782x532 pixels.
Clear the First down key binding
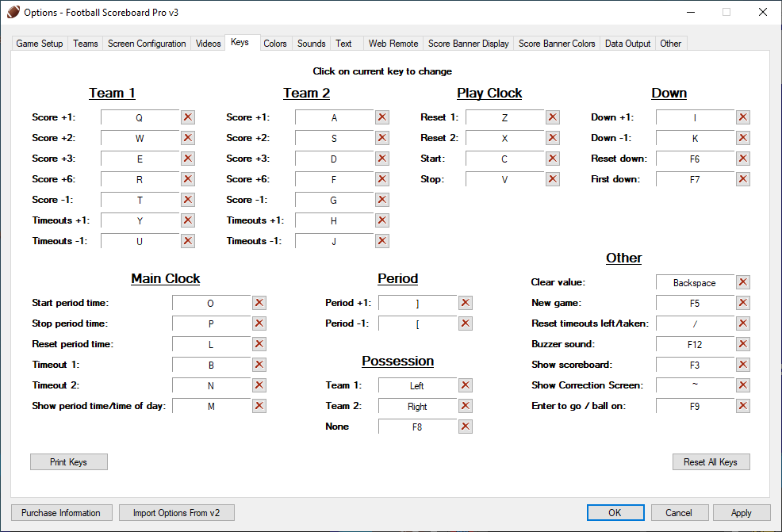pyautogui.click(x=743, y=179)
